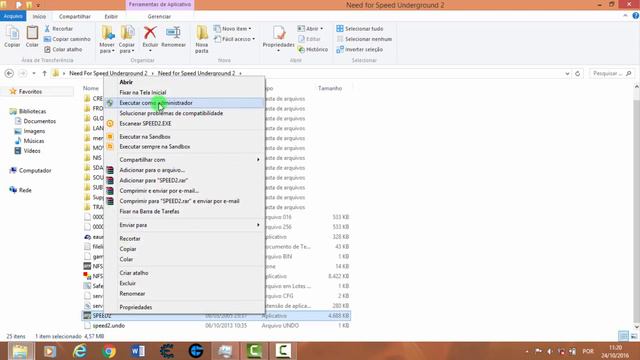Open Internet Explorer from the taskbar
Screen dimensions: 640x360
click(80, 351)
